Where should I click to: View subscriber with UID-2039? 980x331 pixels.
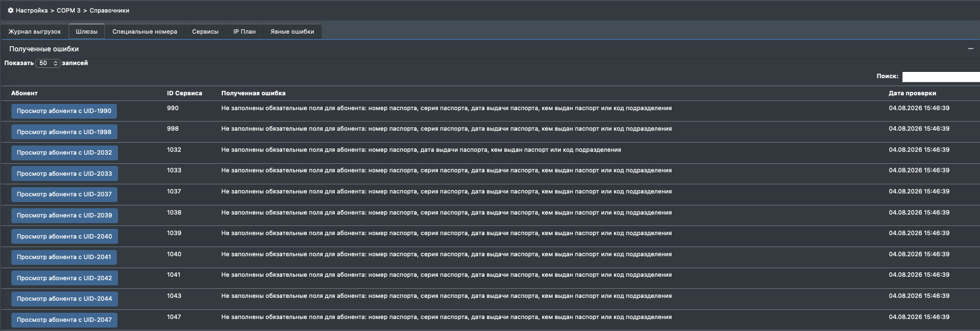click(64, 216)
